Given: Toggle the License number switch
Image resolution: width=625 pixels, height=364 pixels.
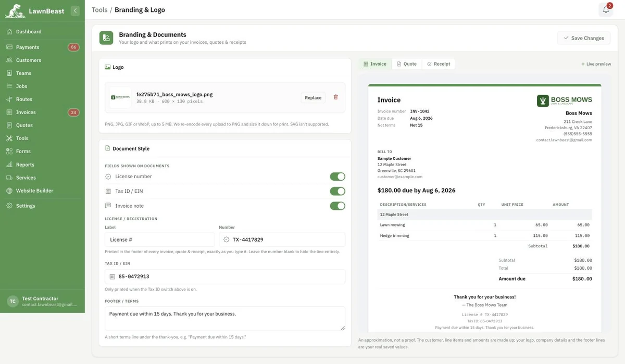Looking at the screenshot, I should (x=337, y=177).
